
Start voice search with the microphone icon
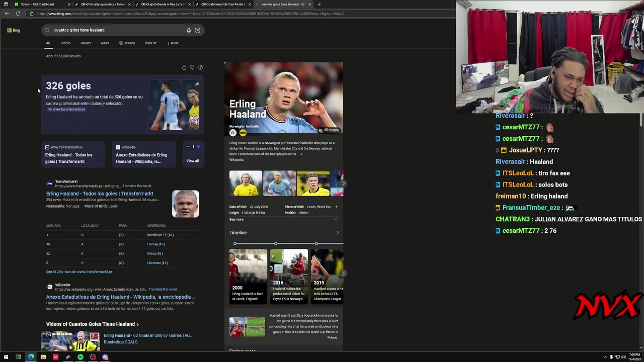pos(189,30)
